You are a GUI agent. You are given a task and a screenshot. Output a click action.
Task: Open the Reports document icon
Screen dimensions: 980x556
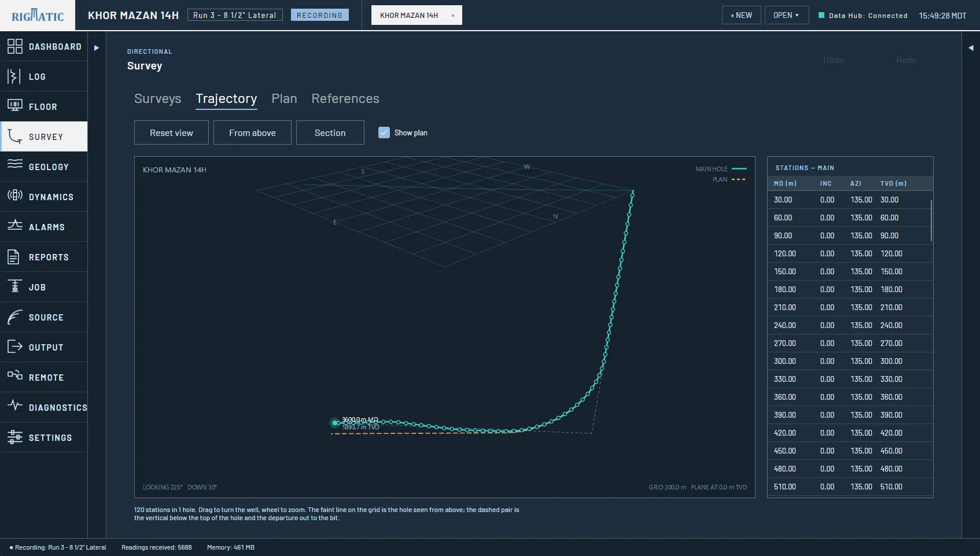pos(13,257)
